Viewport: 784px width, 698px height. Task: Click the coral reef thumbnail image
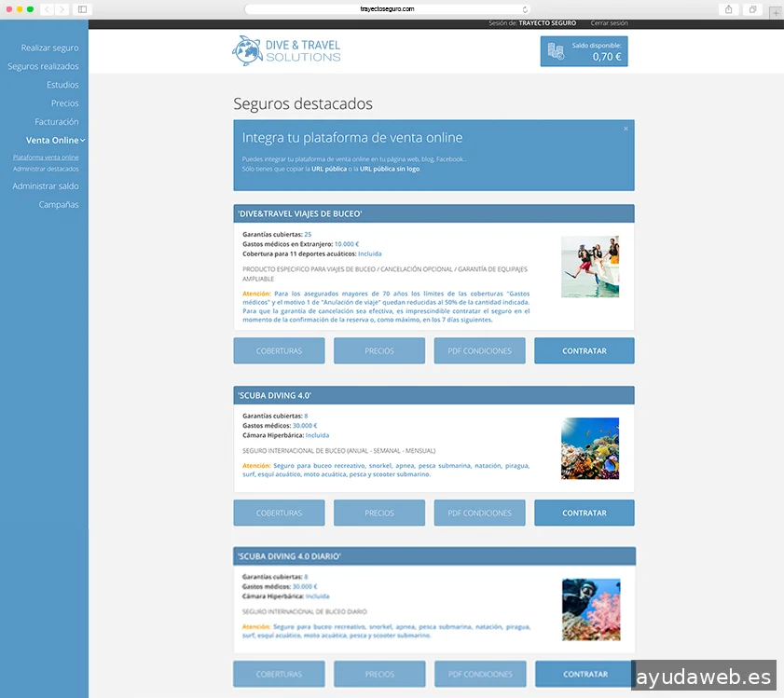pyautogui.click(x=589, y=449)
